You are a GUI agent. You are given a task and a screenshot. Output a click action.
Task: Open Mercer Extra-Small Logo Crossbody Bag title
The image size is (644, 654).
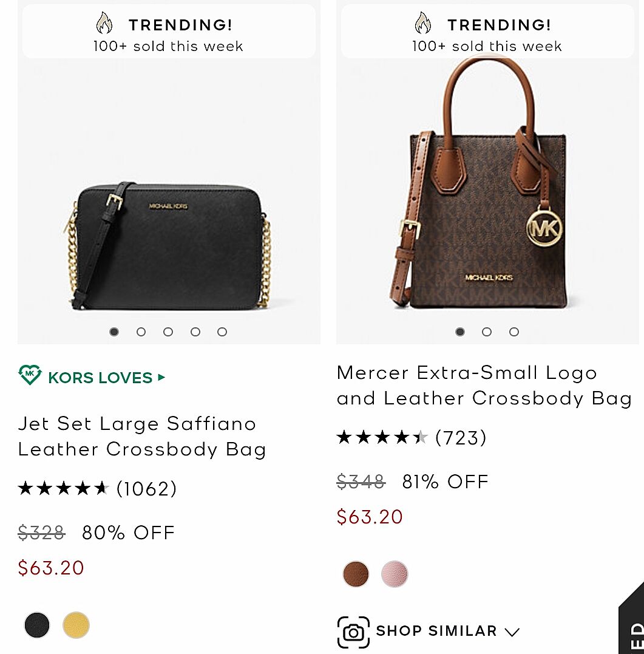click(484, 385)
